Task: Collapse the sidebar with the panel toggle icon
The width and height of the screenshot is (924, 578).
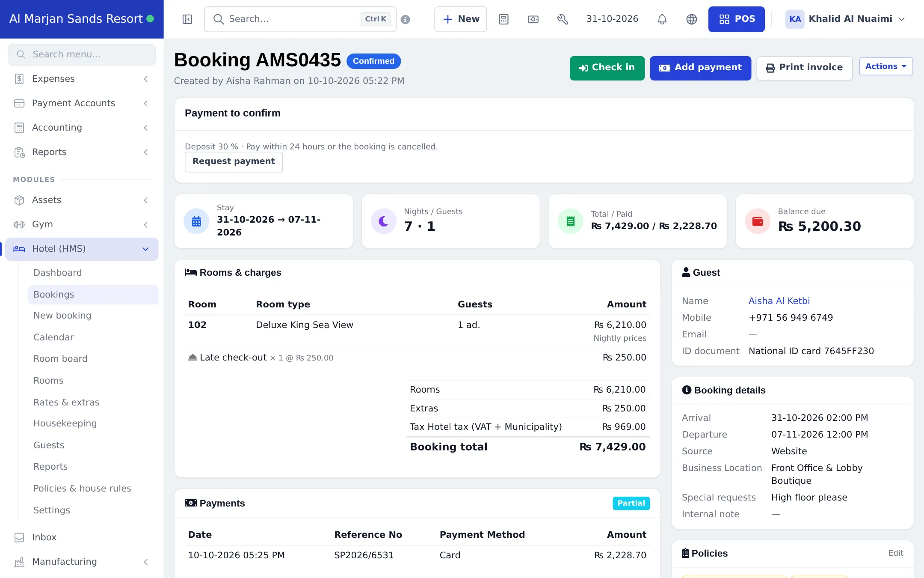Action: (x=187, y=19)
